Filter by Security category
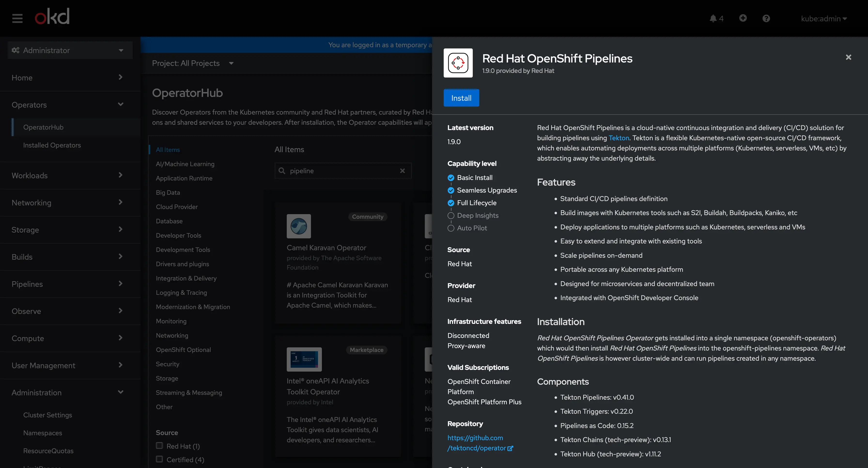The image size is (868, 468). pyautogui.click(x=167, y=364)
